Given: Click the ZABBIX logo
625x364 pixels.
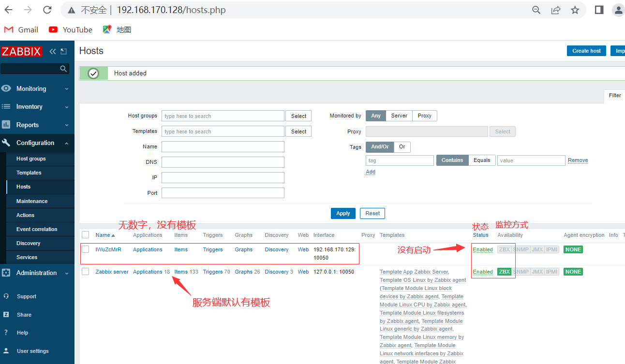Looking at the screenshot, I should click(x=22, y=51).
